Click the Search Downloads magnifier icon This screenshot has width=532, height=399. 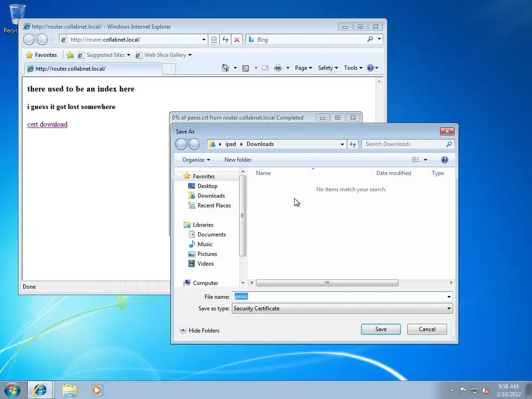tap(449, 144)
